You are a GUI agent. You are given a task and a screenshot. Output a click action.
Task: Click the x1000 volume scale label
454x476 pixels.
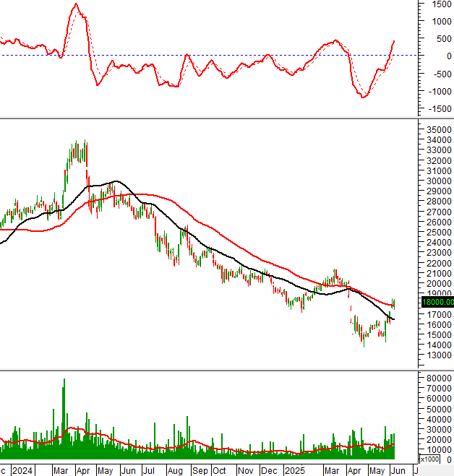[429, 459]
